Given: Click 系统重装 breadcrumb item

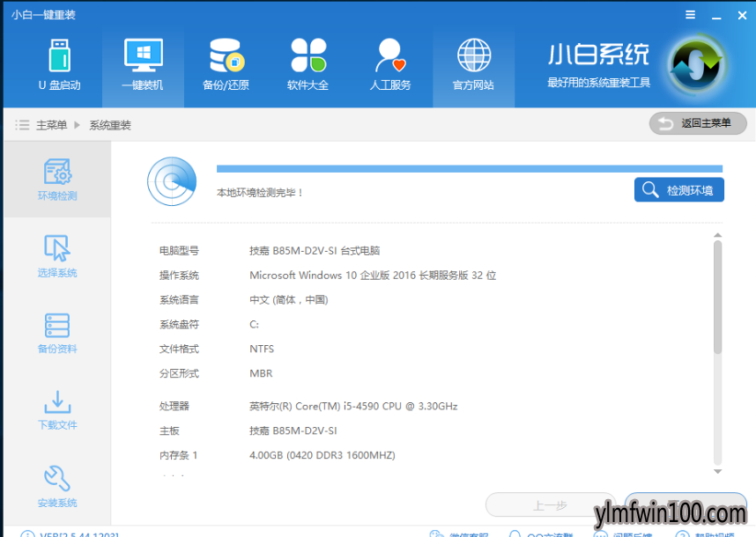Looking at the screenshot, I should coord(110,125).
